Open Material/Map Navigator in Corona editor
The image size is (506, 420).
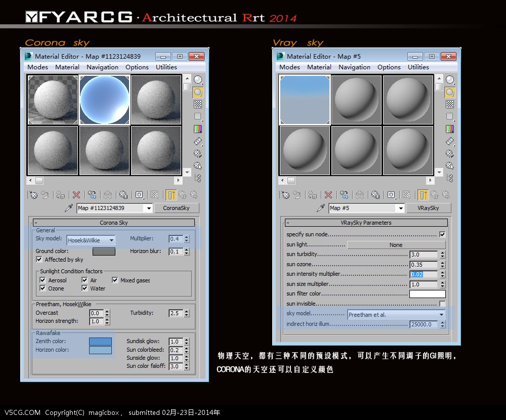point(198,178)
